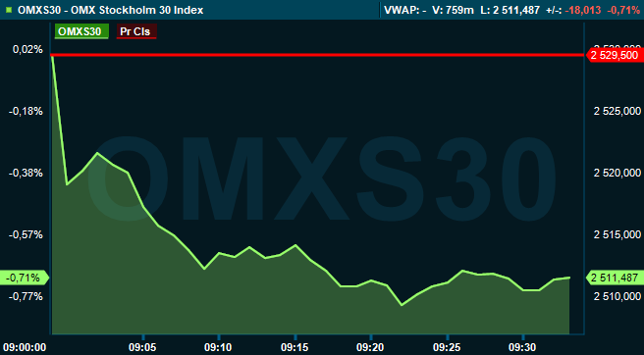This screenshot has width=644, height=355.
Task: Click the 0,02% left axis label
Action: (27, 50)
